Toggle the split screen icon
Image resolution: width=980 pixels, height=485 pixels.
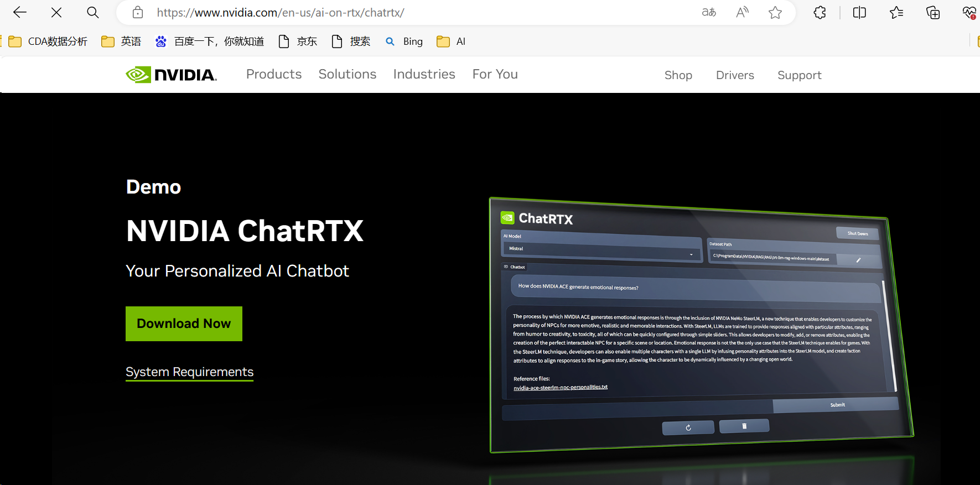(859, 12)
